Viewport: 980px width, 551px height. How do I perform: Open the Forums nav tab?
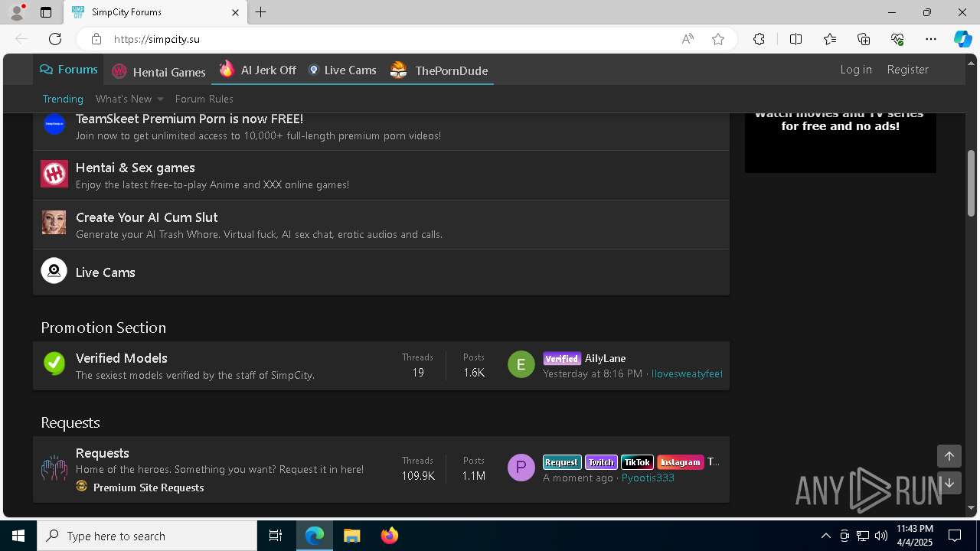point(69,70)
